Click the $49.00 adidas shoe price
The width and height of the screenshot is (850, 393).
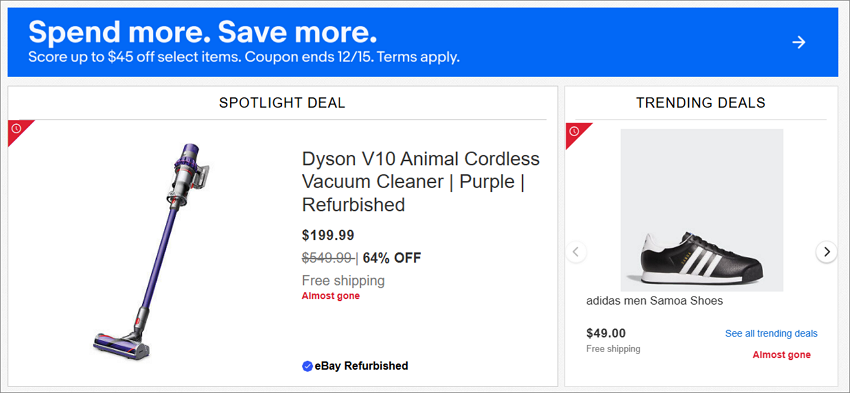[x=606, y=333]
